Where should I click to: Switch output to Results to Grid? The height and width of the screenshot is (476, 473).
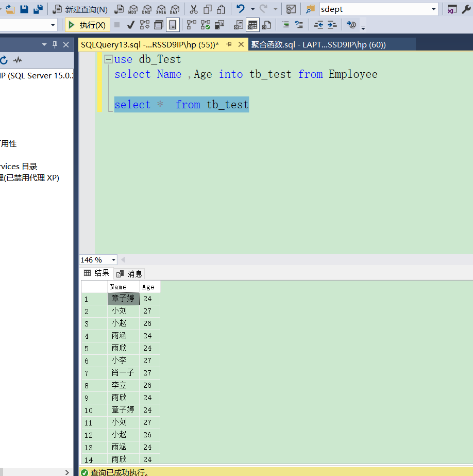[x=252, y=25]
